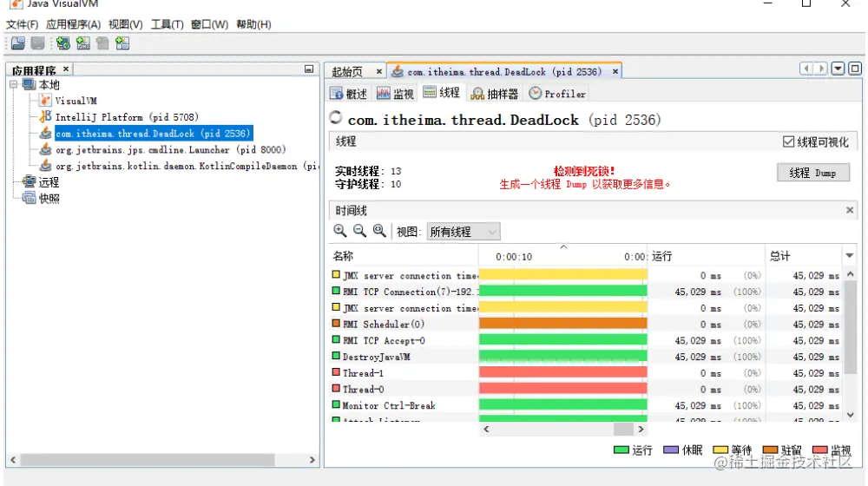Click green Running (运行) legend swatch
Screen dimensions: 868x486
[621, 450]
